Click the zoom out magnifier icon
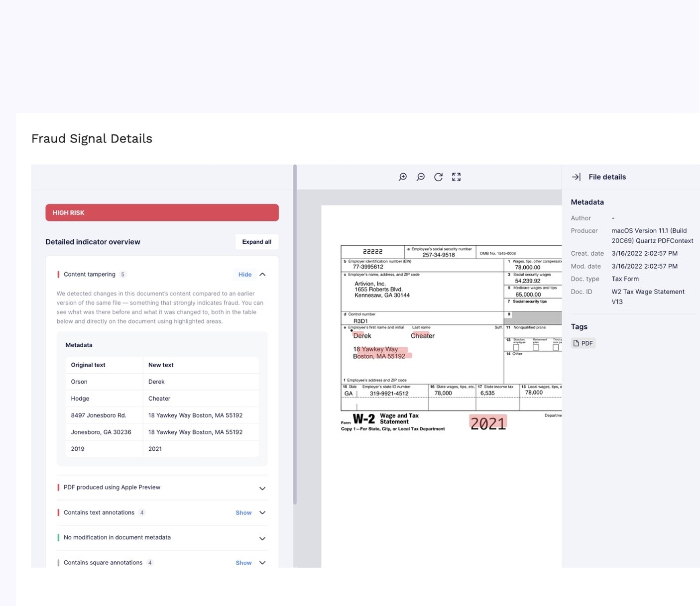Screen dimensions: 700x606 [421, 177]
